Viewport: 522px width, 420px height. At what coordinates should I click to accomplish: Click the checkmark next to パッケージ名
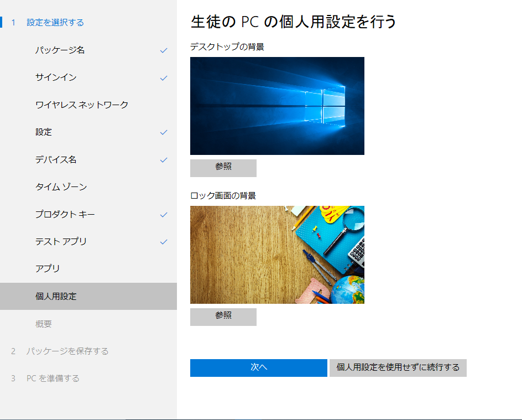(x=164, y=50)
